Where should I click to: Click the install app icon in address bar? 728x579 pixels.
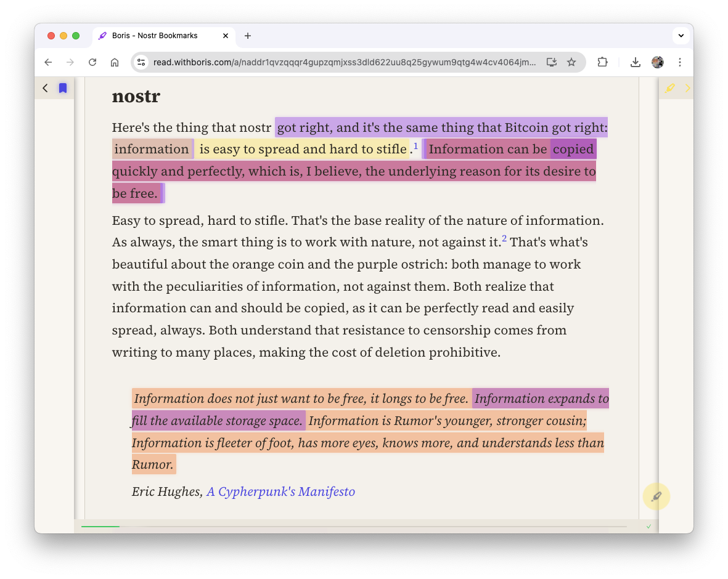pos(552,62)
